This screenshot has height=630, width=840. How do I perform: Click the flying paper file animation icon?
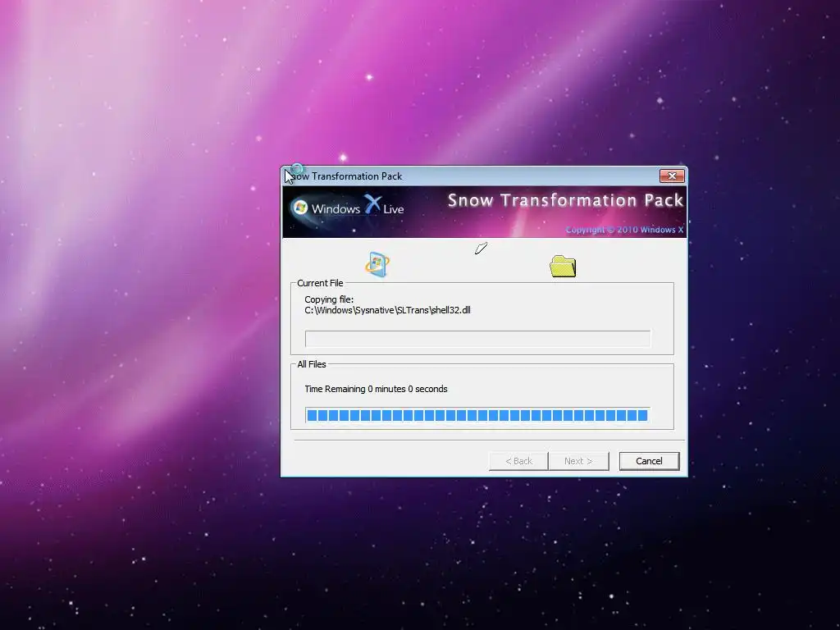(x=481, y=248)
